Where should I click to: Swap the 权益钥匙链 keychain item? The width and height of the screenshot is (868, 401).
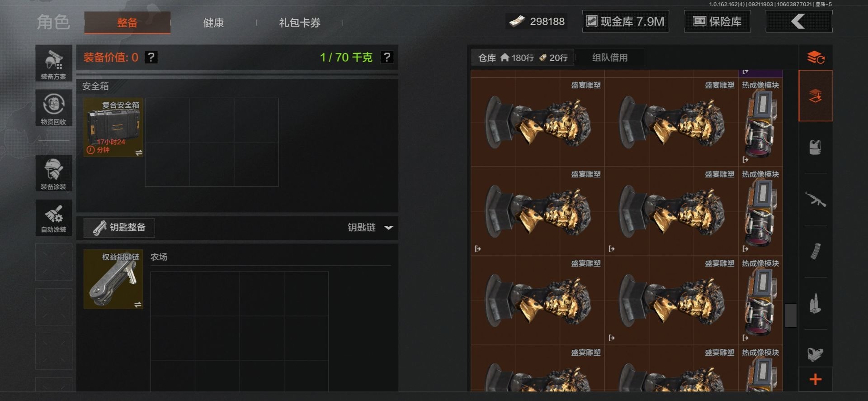pos(138,305)
